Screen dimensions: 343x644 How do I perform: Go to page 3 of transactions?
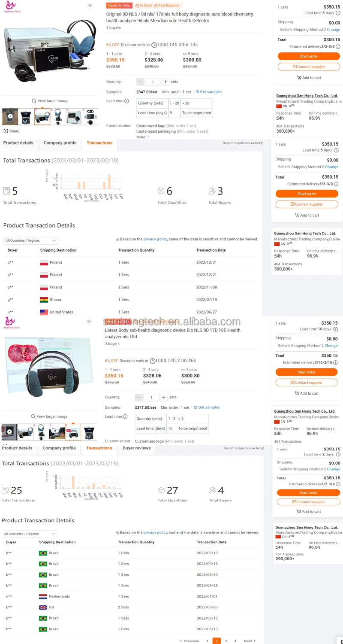click(226, 641)
